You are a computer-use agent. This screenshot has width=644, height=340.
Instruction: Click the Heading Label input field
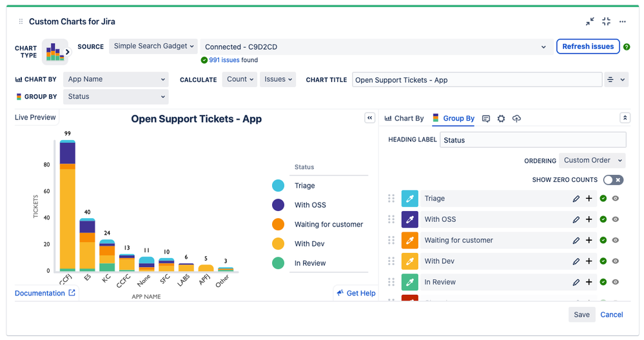[x=533, y=140]
